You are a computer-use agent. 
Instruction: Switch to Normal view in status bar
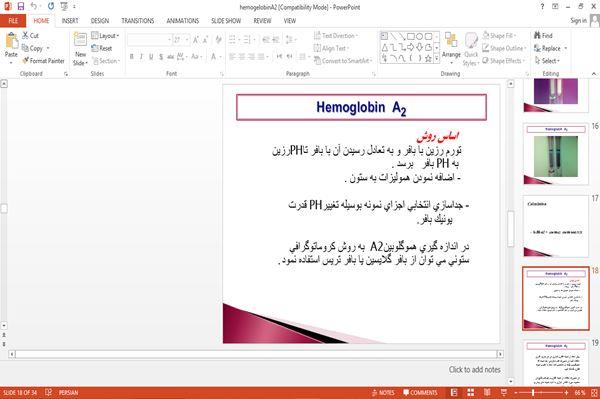(x=454, y=392)
